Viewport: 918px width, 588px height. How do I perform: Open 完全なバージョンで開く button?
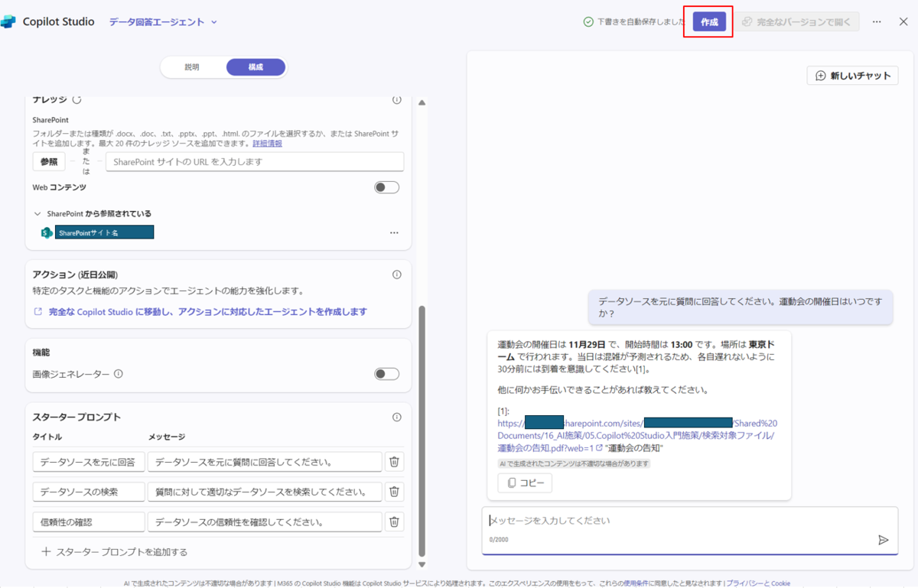click(x=796, y=22)
